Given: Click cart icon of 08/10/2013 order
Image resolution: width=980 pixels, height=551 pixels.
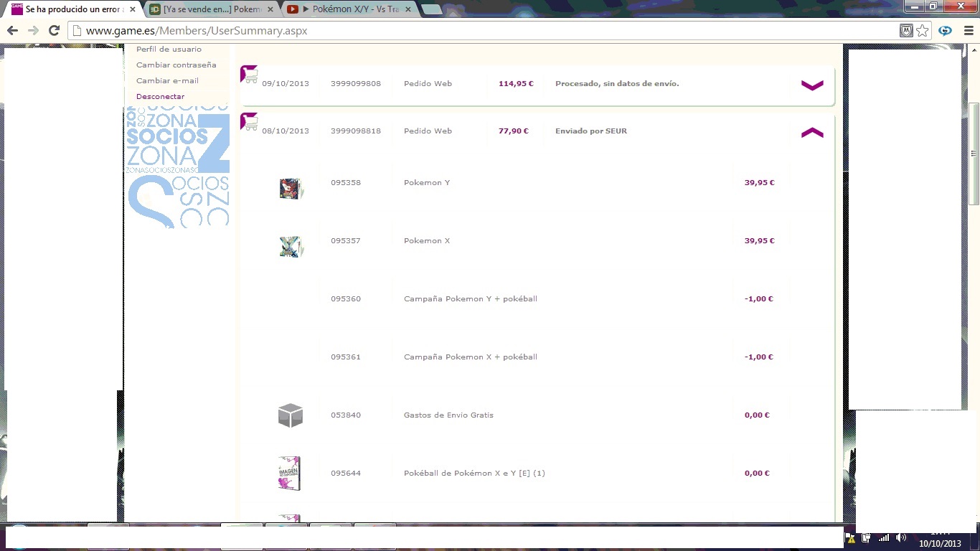Looking at the screenshot, I should [250, 122].
